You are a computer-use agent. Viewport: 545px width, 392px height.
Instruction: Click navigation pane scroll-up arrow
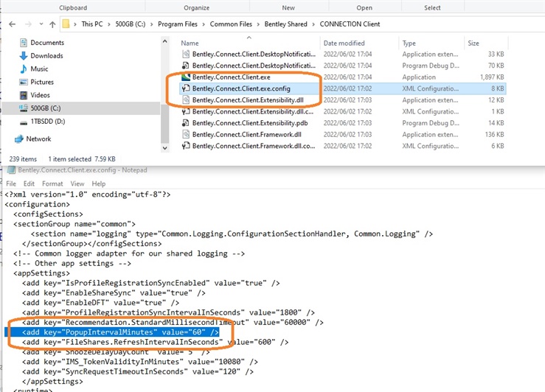[x=164, y=42]
